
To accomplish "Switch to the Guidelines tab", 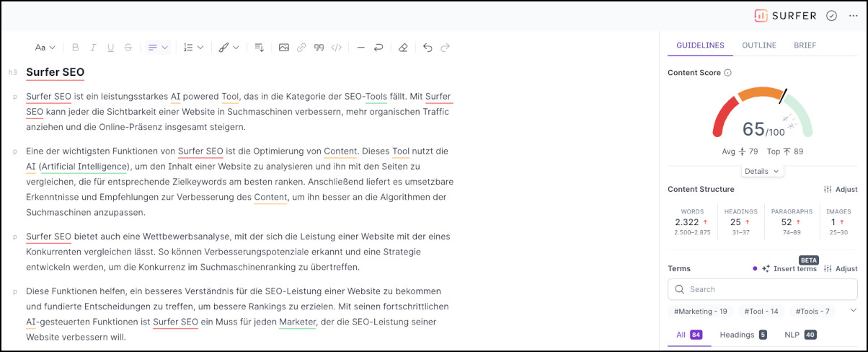I will [x=700, y=45].
